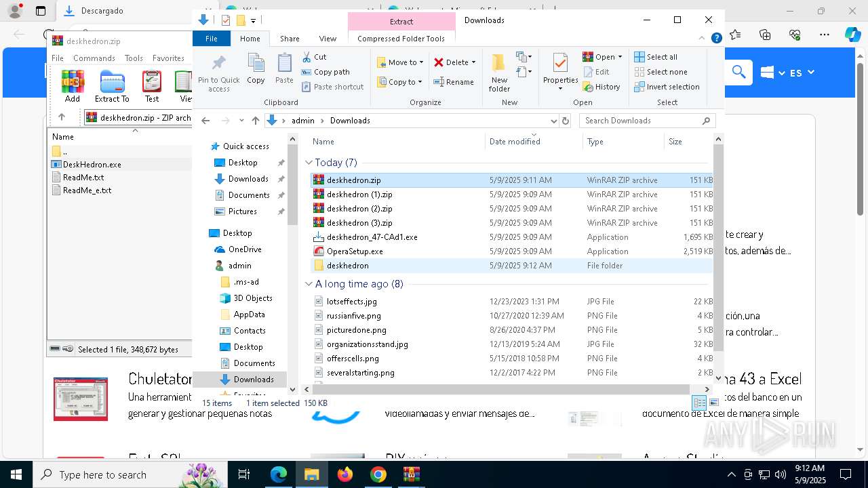
Task: Click Select none in ribbon
Action: pos(660,72)
